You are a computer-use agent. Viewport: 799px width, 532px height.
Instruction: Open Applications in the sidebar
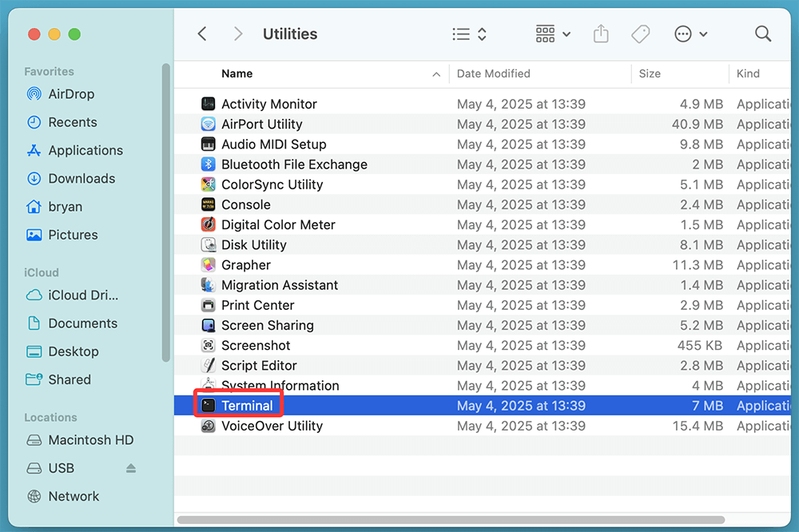point(85,150)
